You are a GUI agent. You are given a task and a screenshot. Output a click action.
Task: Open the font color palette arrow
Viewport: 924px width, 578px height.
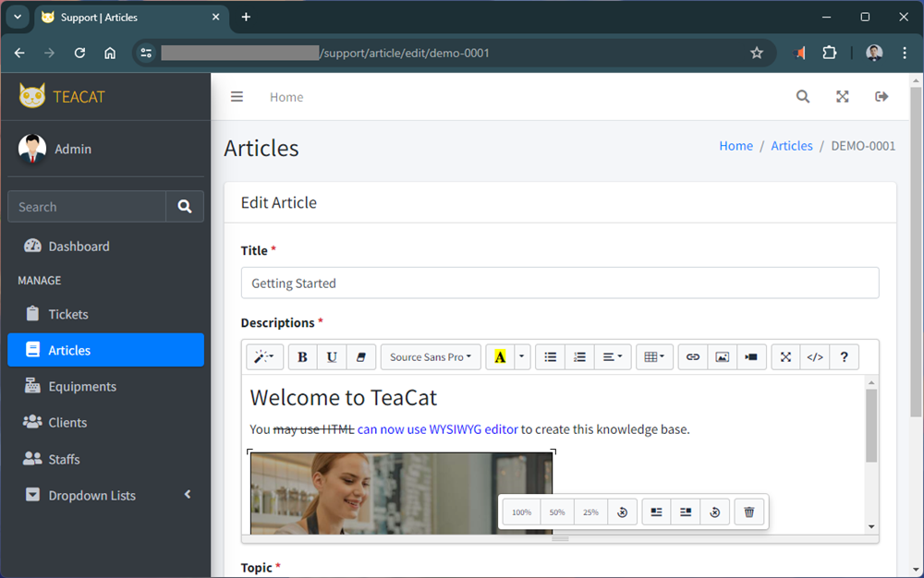tap(522, 356)
